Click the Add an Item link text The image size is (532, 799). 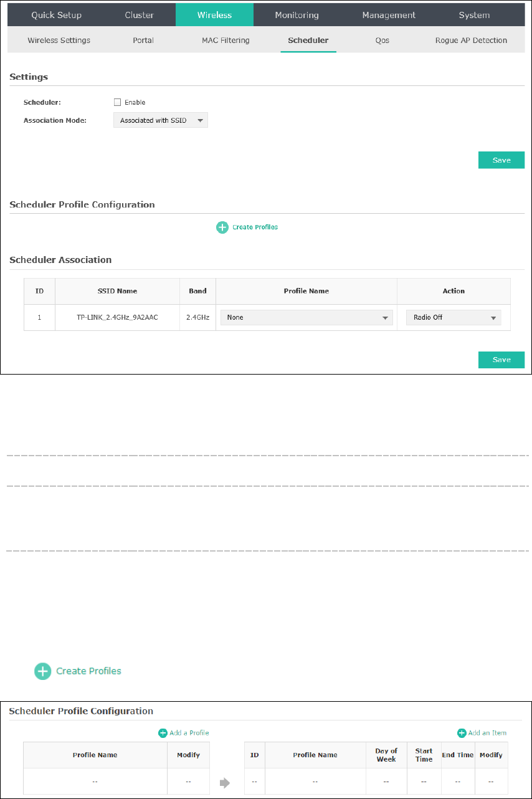coord(488,733)
